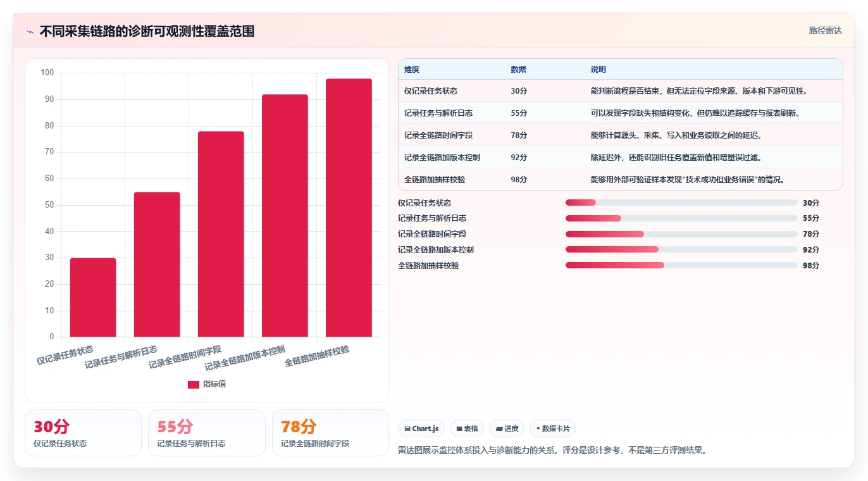Open the 78分 记录全链路时间字段 data card
Image resolution: width=868 pixels, height=481 pixels.
pos(330,433)
